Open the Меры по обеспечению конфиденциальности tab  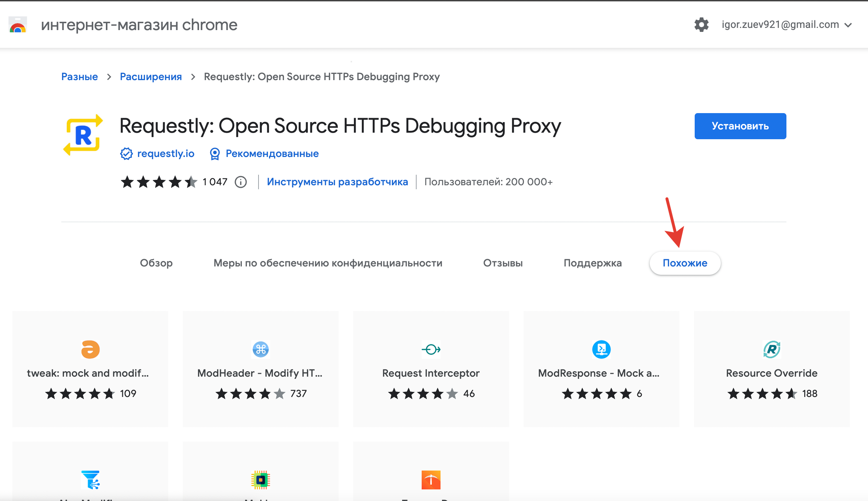point(328,263)
